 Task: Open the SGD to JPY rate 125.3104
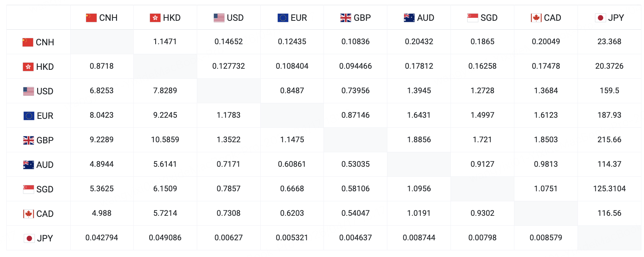coord(609,189)
